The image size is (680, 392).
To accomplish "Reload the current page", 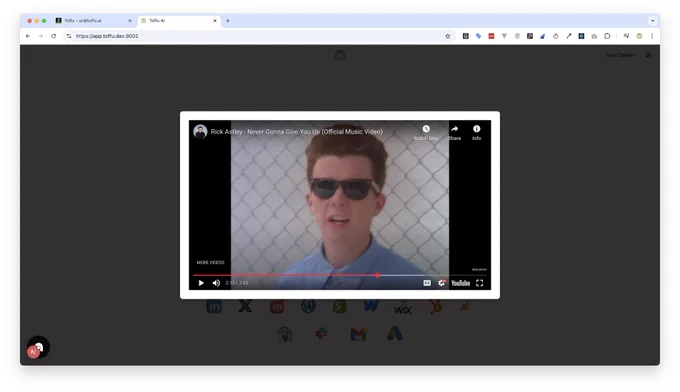I will pyautogui.click(x=53, y=36).
